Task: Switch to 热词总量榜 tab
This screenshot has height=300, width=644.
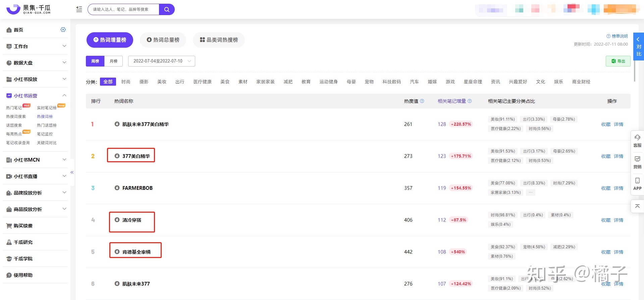Action: tap(163, 40)
